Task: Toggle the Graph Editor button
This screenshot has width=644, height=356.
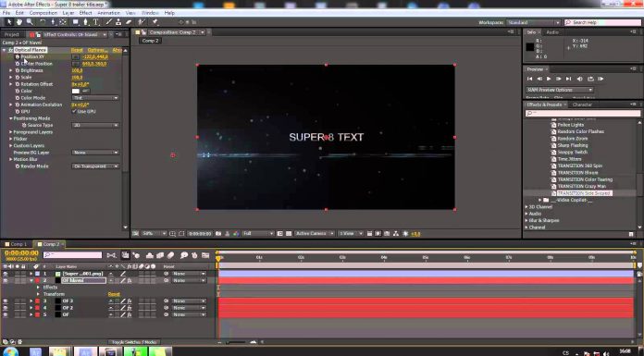Action: tap(205, 255)
